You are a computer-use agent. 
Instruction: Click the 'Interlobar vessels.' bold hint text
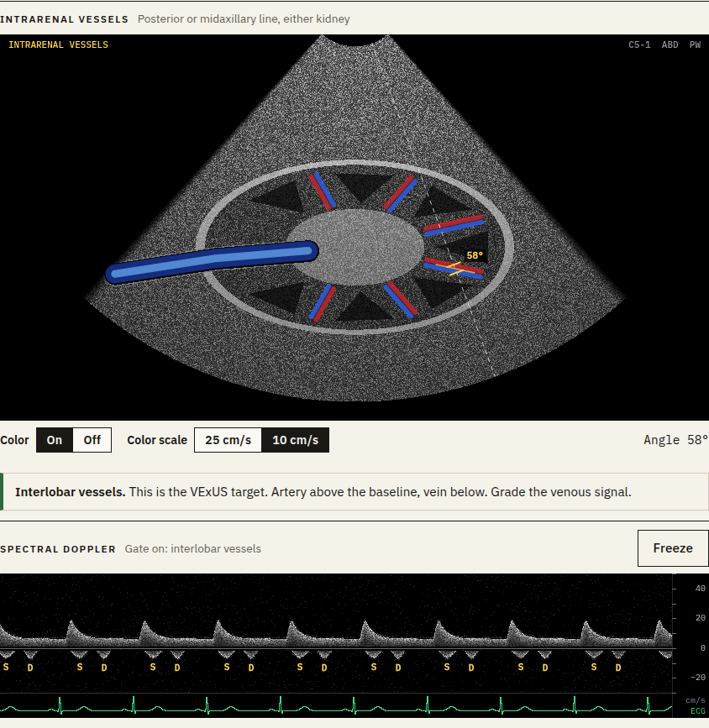(71, 492)
